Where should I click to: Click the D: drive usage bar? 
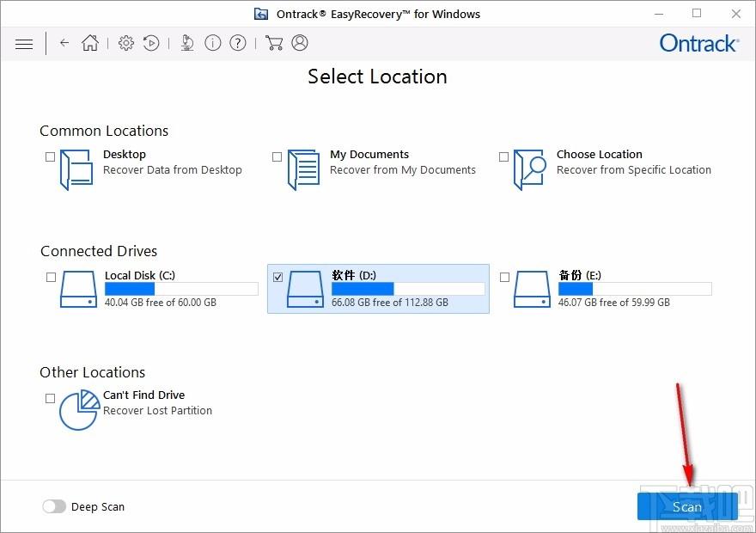tap(408, 289)
